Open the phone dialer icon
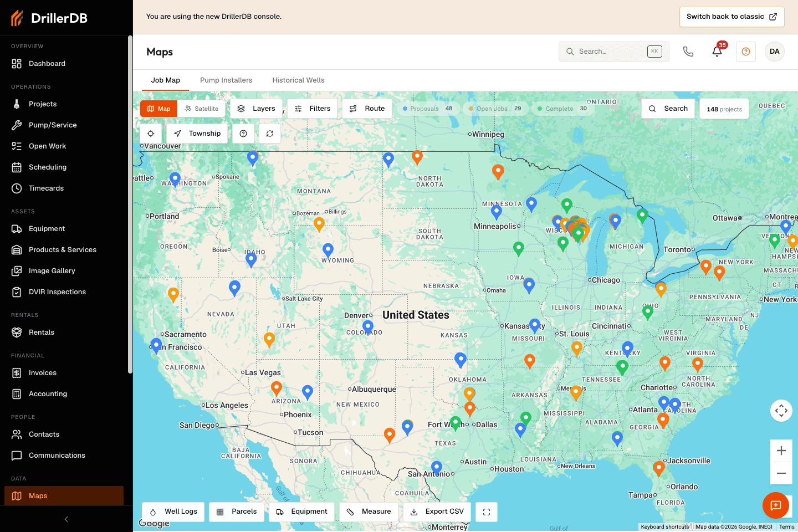 click(688, 52)
